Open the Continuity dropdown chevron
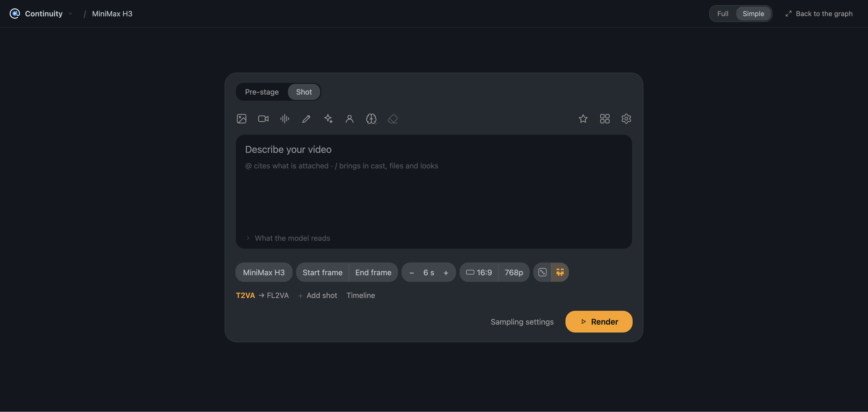This screenshot has width=868, height=412. coord(70,14)
